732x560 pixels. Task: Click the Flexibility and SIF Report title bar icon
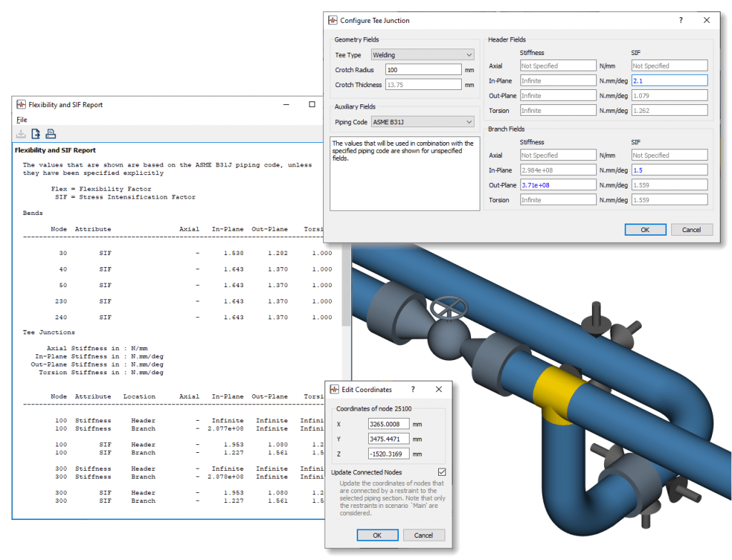[x=21, y=104]
